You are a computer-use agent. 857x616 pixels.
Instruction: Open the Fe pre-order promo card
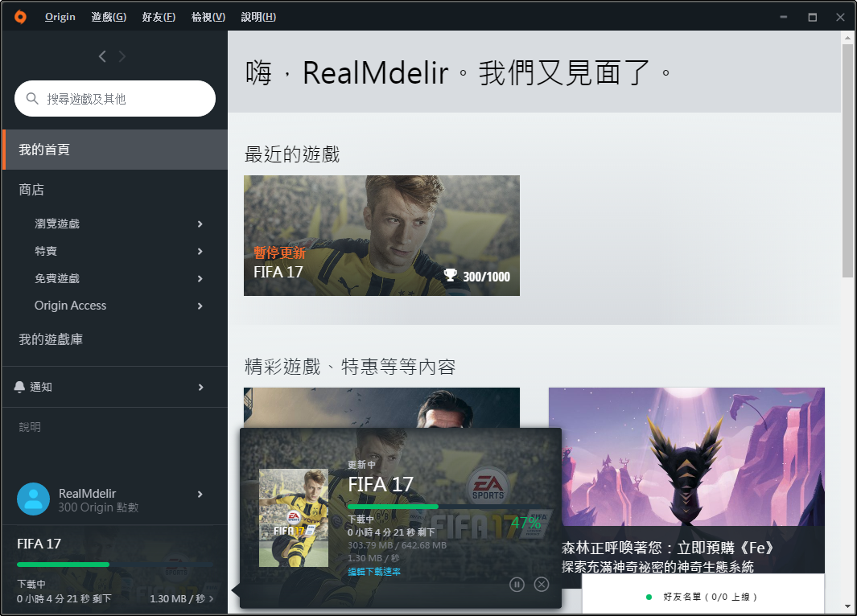click(x=686, y=481)
